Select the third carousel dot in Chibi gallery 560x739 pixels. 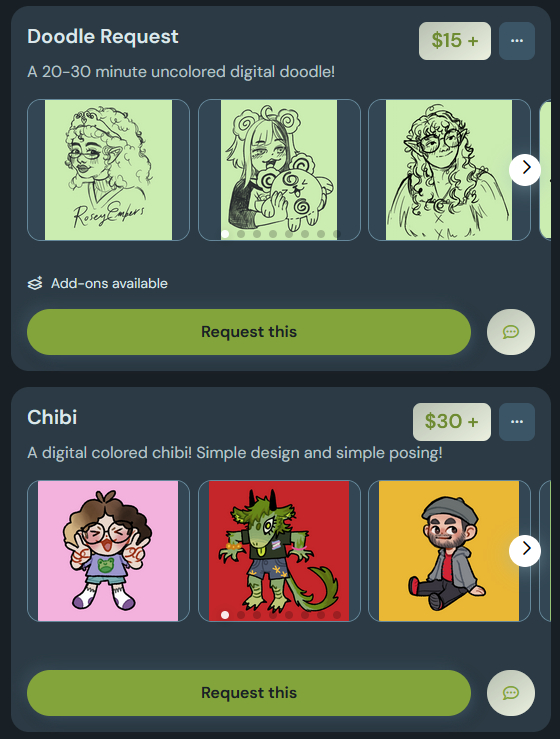point(257,615)
